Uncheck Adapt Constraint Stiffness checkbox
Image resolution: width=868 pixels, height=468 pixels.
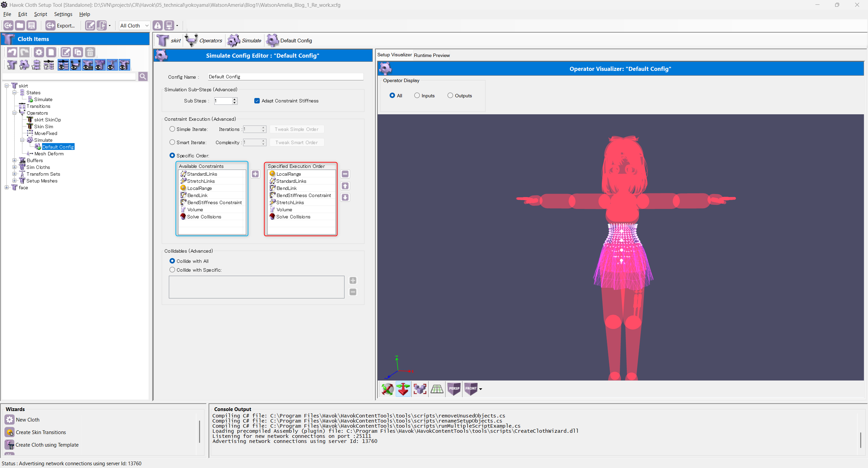pos(257,101)
